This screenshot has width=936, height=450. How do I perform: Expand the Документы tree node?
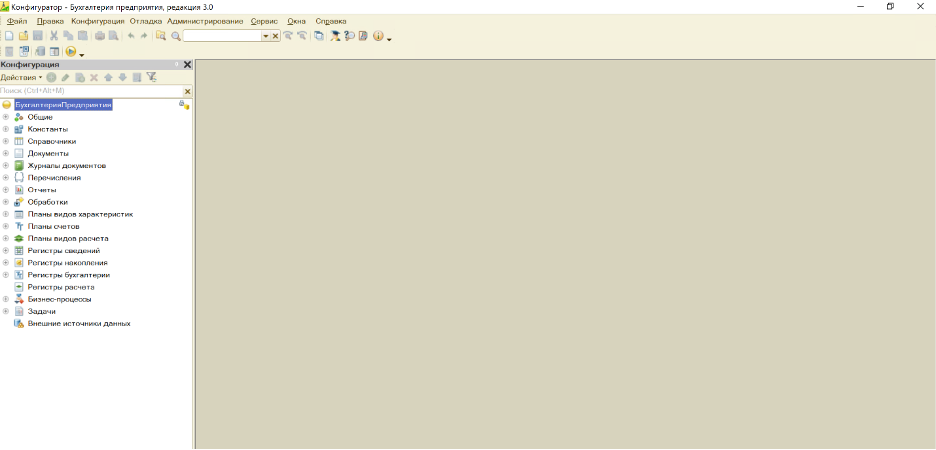coord(6,153)
